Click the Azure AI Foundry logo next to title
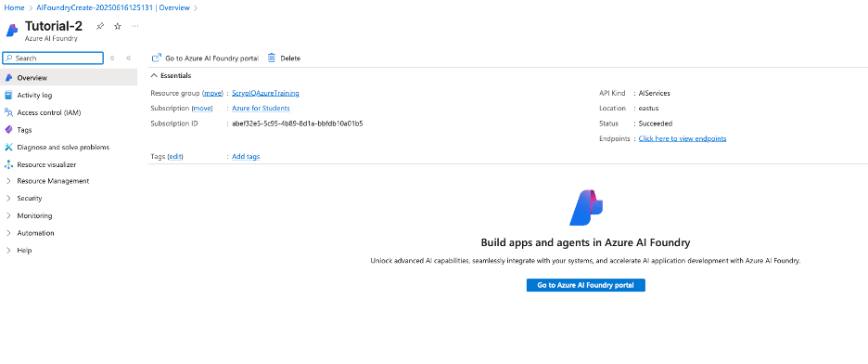 click(x=12, y=30)
